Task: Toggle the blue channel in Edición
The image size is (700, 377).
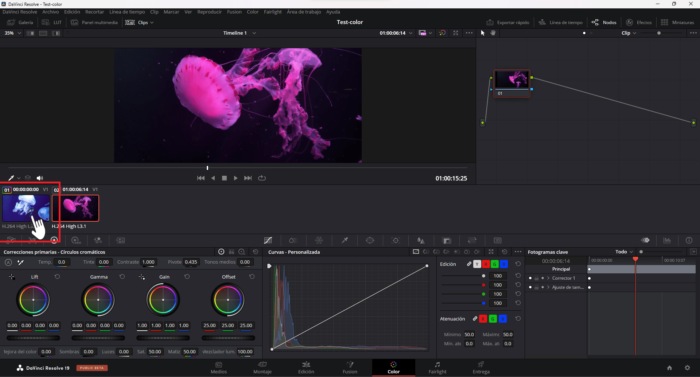Action: pos(504,264)
